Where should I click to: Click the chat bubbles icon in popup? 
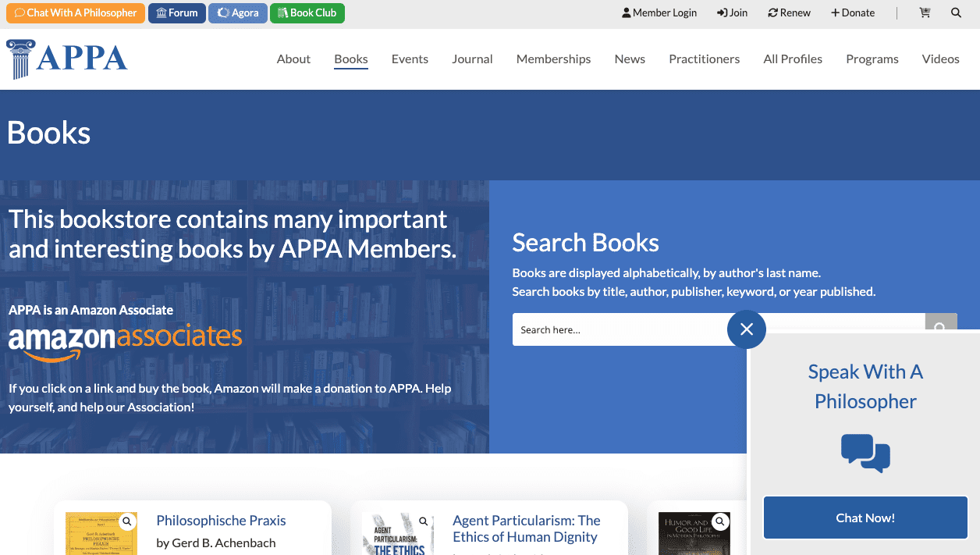[x=865, y=454]
